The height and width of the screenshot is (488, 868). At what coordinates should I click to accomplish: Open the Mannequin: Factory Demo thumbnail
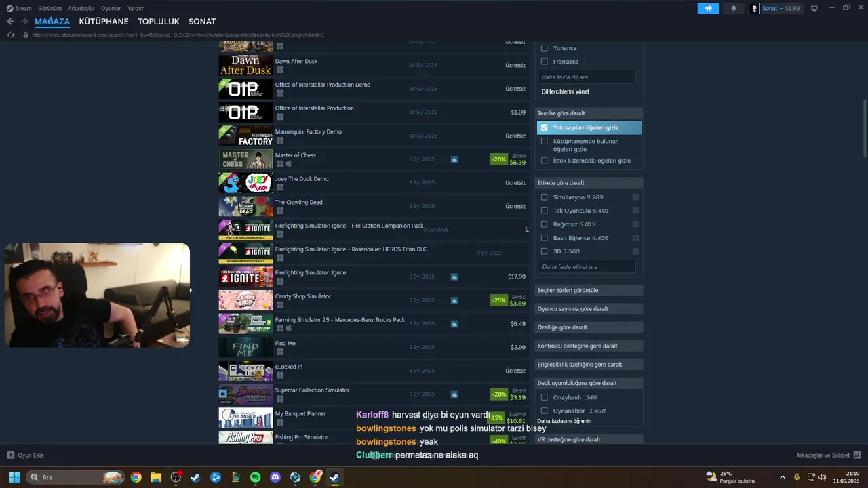pos(245,136)
